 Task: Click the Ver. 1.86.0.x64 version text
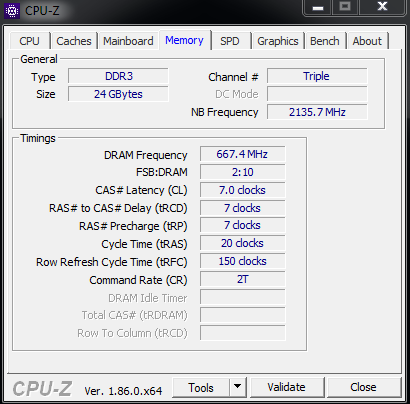pyautogui.click(x=123, y=391)
